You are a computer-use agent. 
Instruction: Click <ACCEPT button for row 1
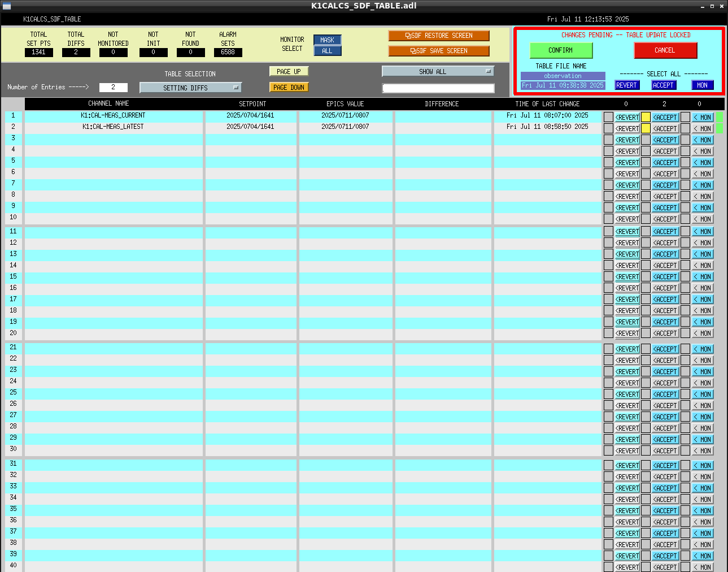pos(665,117)
